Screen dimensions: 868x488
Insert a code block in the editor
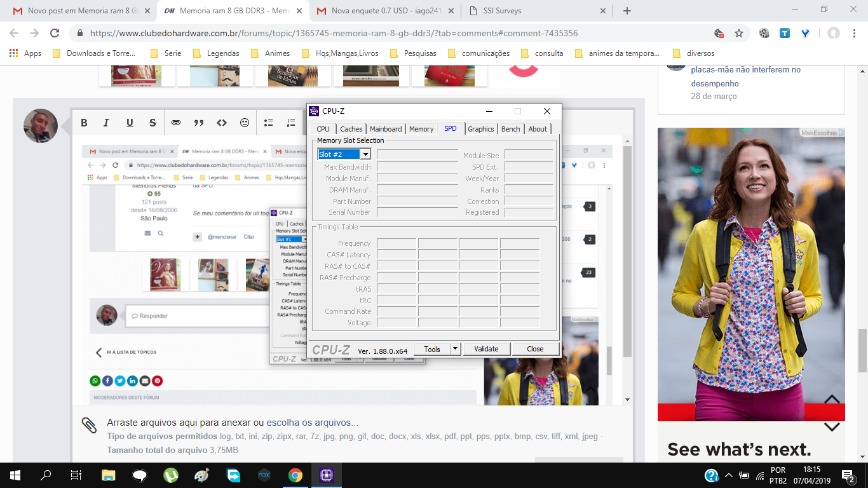(x=222, y=123)
